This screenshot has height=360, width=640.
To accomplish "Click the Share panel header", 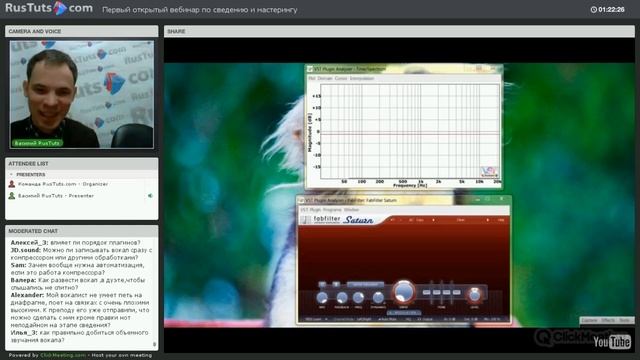I will pos(399,31).
